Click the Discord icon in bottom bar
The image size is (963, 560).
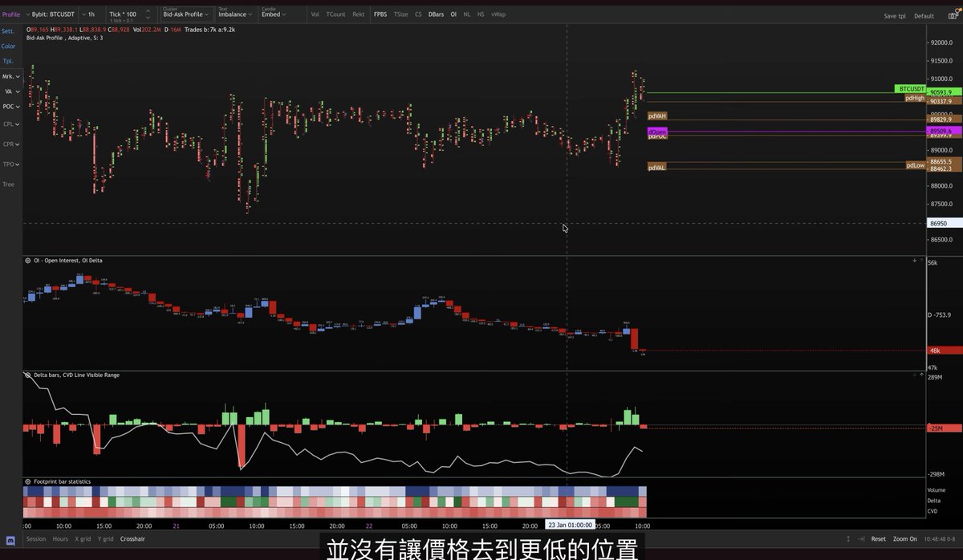click(x=11, y=540)
